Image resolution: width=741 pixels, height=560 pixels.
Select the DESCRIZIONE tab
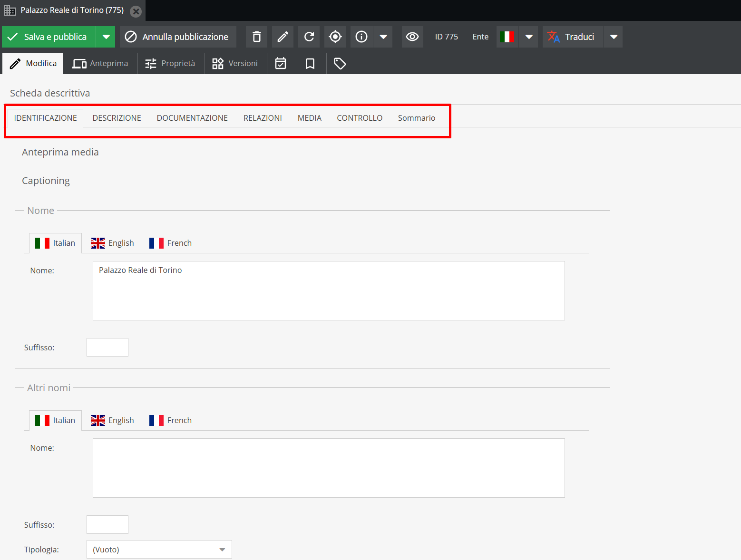click(117, 118)
